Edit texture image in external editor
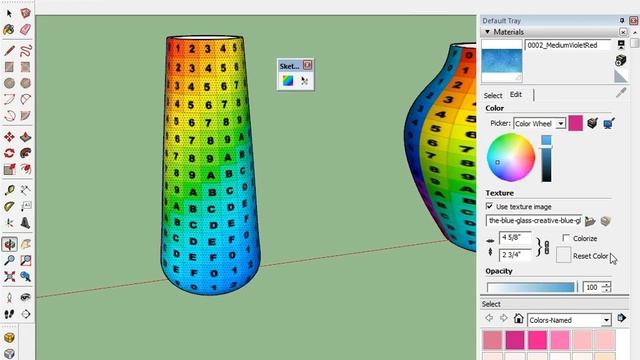The width and height of the screenshot is (640, 360). [605, 221]
